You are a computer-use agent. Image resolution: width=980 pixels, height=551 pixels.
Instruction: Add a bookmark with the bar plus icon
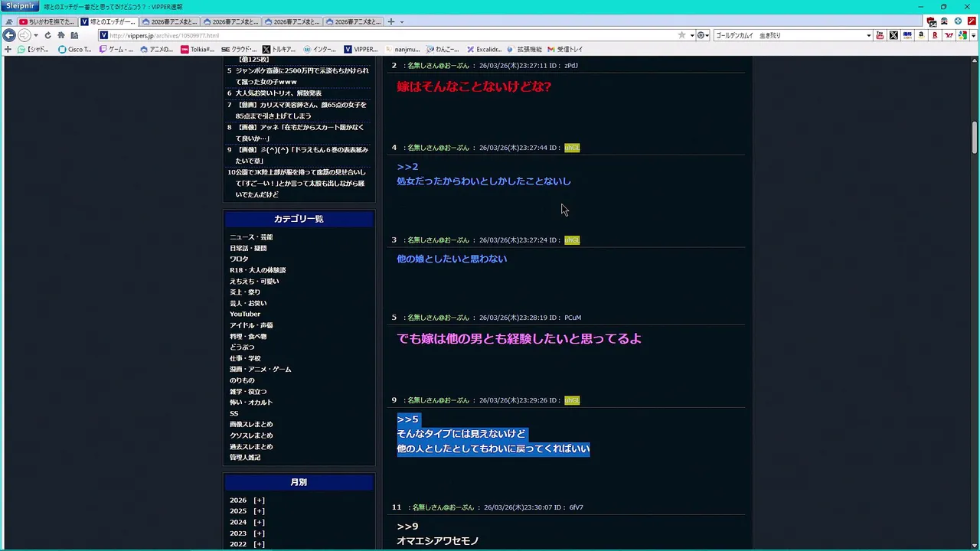[x=8, y=49]
